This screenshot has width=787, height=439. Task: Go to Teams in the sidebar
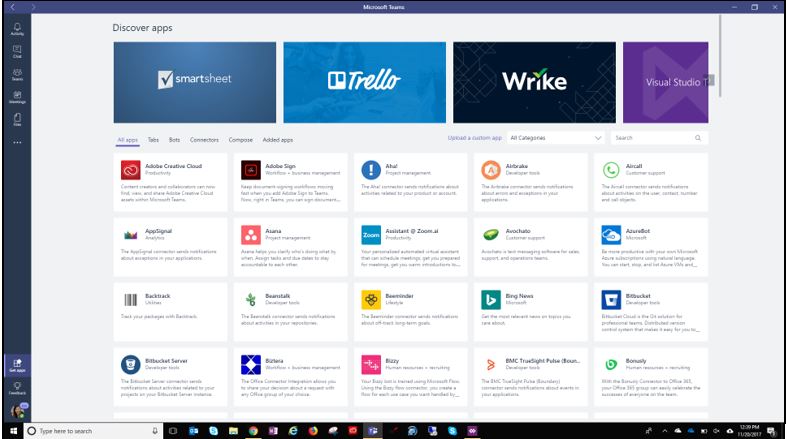(17, 74)
